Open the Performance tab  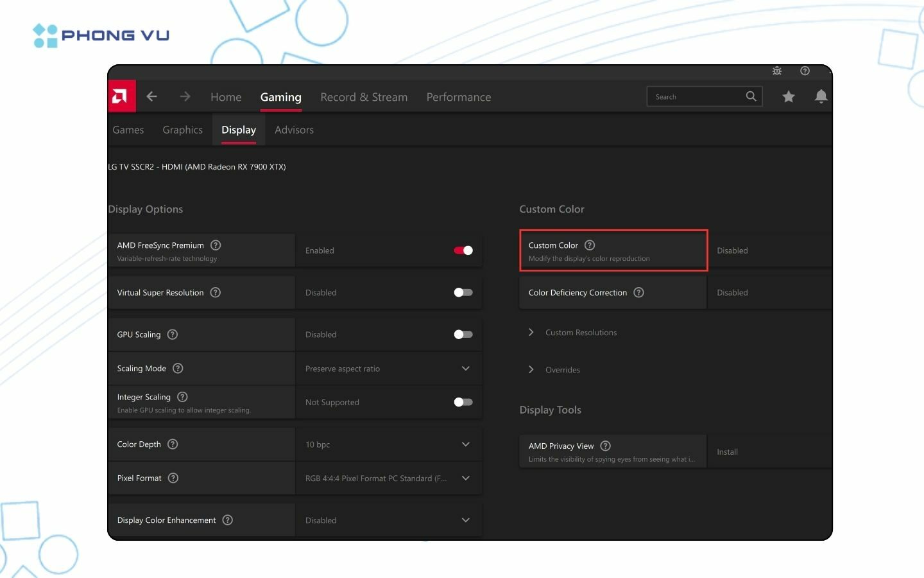point(459,97)
